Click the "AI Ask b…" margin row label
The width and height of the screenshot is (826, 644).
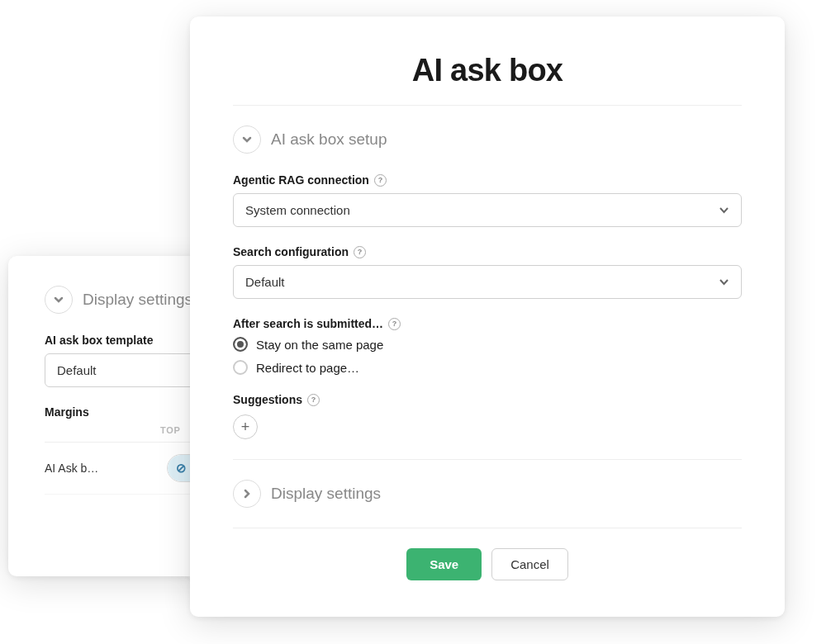coord(71,468)
